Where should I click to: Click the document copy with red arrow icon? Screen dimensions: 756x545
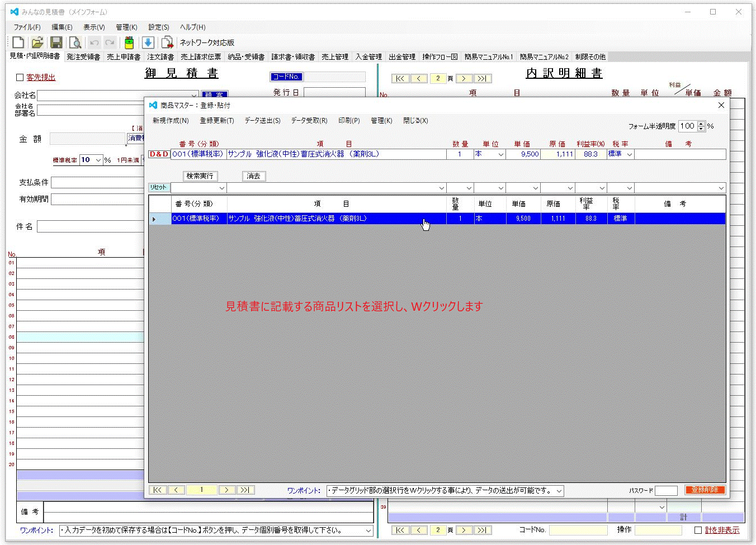167,42
